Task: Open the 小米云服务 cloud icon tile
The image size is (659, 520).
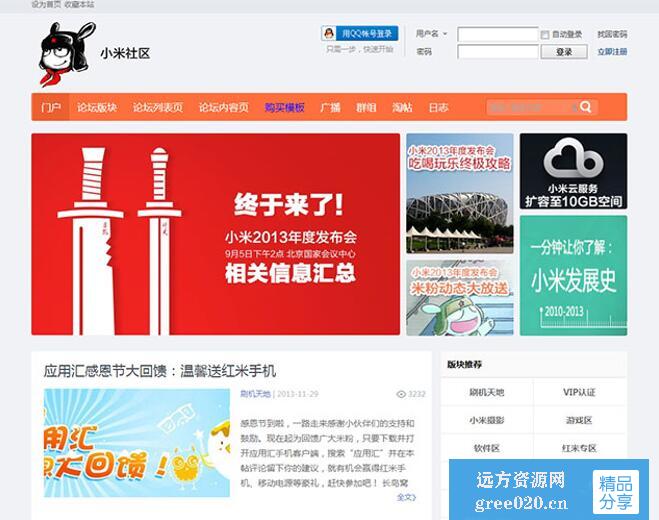Action: point(573,171)
